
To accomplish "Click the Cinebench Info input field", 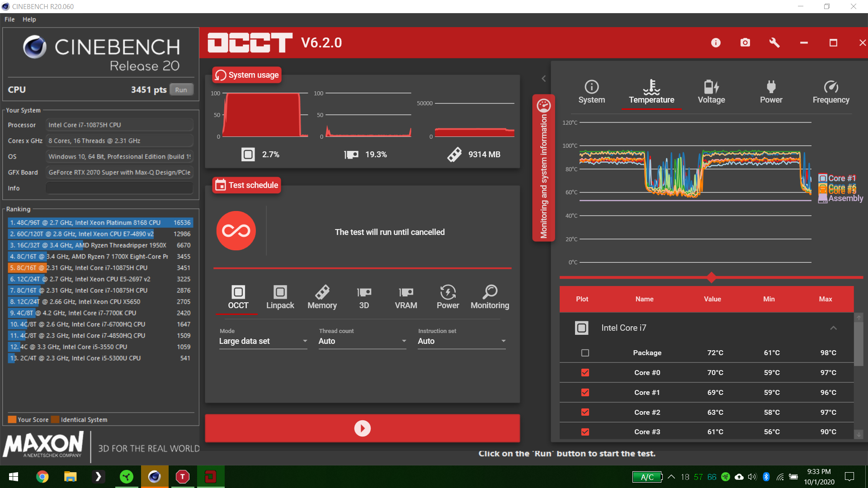I will tap(119, 188).
